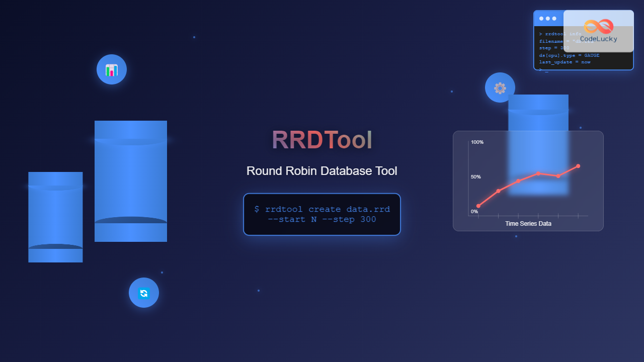Click the rrdtool create command box
Viewport: 644px width, 362px height.
click(x=322, y=214)
